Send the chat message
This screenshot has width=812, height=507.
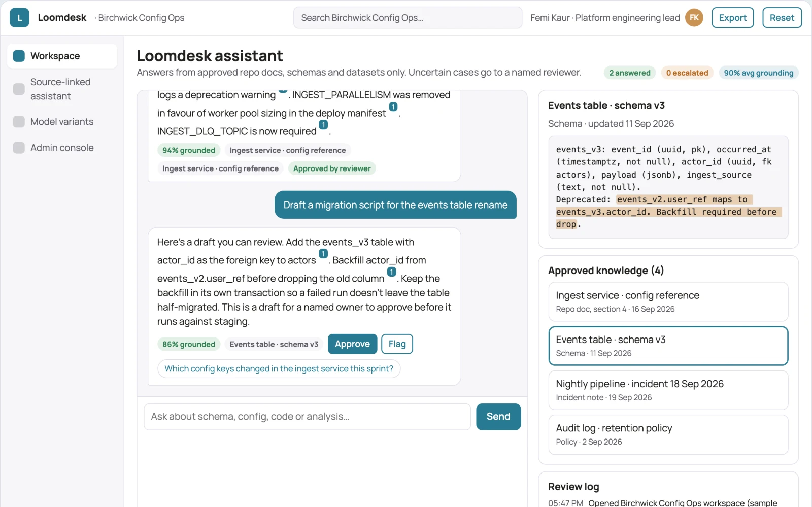[498, 417]
